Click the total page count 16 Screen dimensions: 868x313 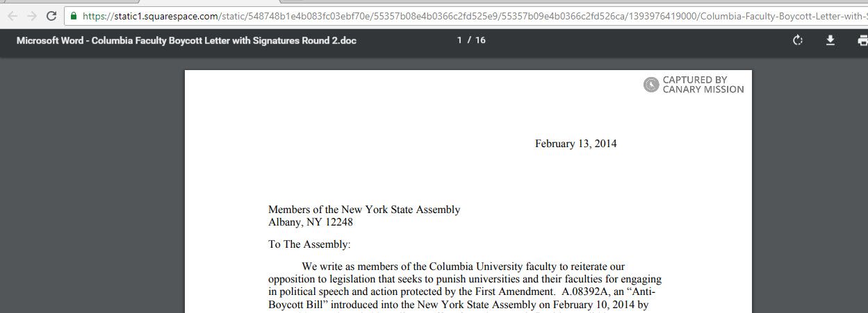click(480, 40)
